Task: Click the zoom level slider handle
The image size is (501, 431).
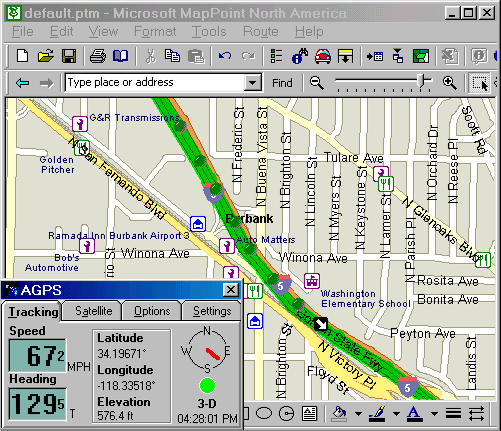Action: pyautogui.click(x=422, y=81)
